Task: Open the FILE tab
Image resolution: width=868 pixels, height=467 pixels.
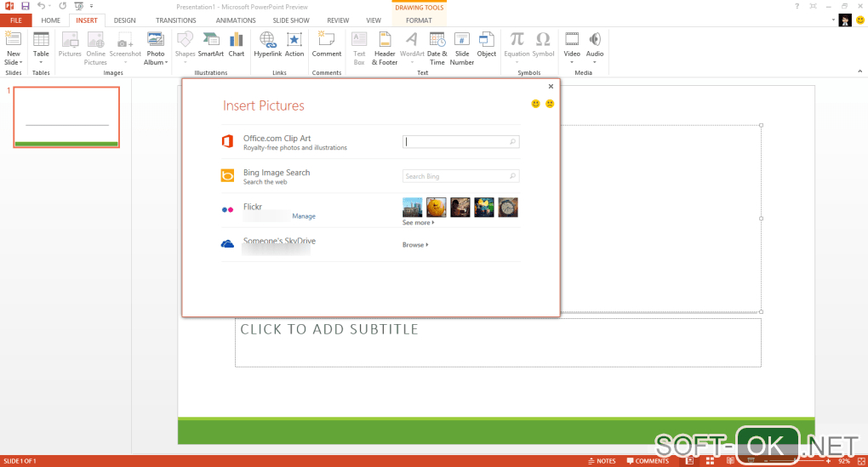Action: pyautogui.click(x=16, y=20)
